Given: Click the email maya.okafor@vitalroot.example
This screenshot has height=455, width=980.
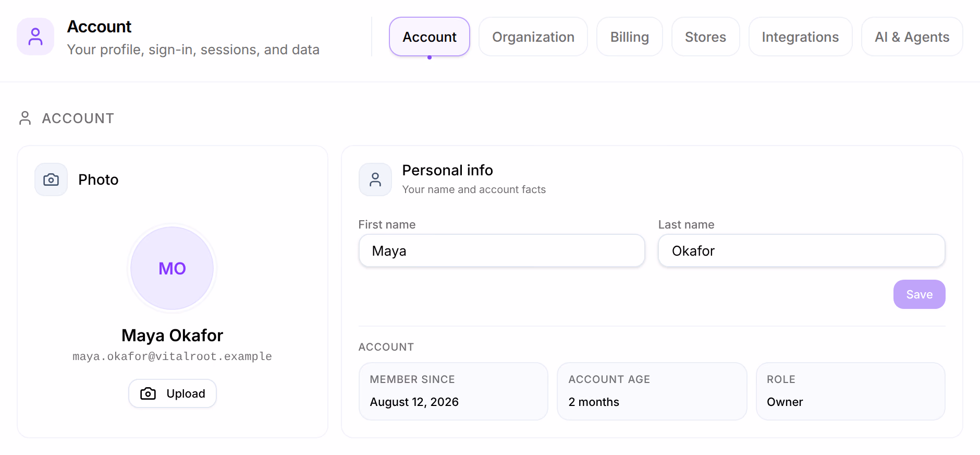Looking at the screenshot, I should (x=173, y=356).
